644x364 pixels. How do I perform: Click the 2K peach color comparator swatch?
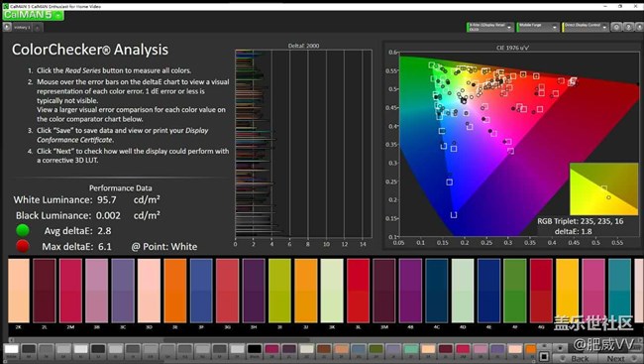tap(19, 291)
